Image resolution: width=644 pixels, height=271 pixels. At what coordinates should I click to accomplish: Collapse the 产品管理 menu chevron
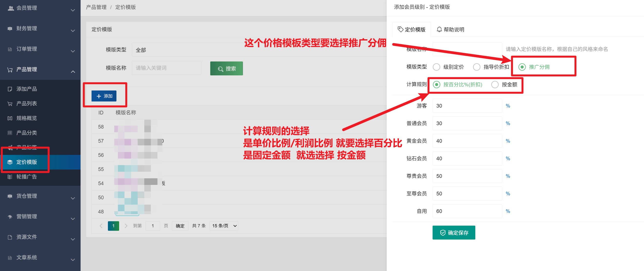pos(73,72)
